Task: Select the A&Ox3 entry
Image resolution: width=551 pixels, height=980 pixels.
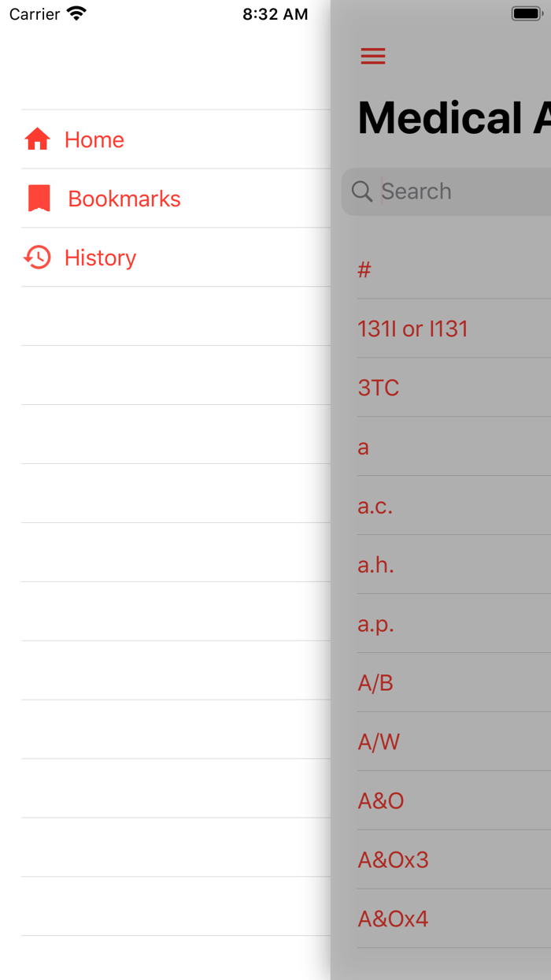Action: tap(393, 859)
